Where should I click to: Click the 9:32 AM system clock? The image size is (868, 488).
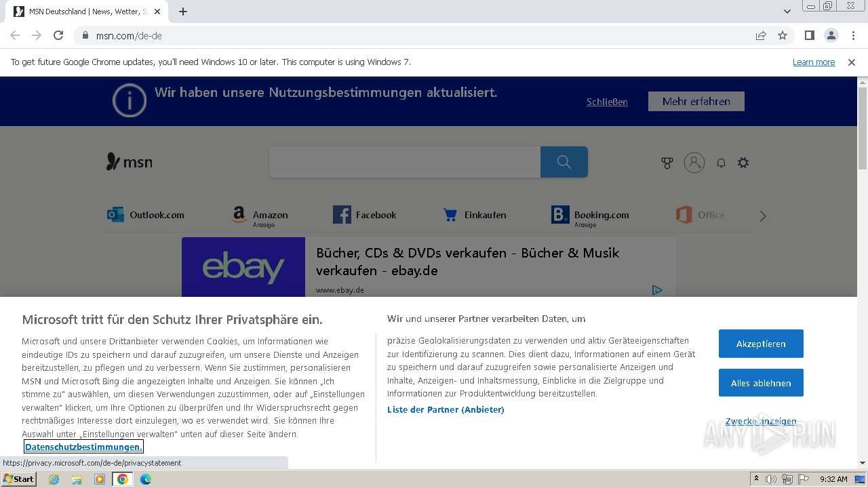pyautogui.click(x=833, y=479)
